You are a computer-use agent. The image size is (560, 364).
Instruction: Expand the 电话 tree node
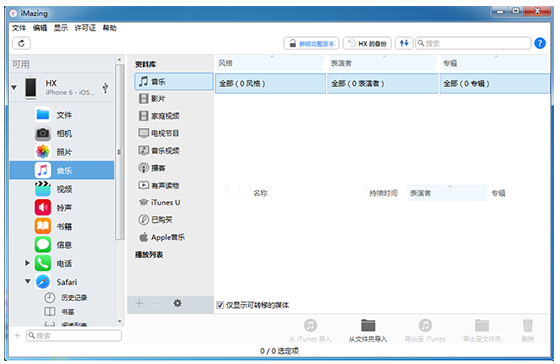pyautogui.click(x=27, y=263)
